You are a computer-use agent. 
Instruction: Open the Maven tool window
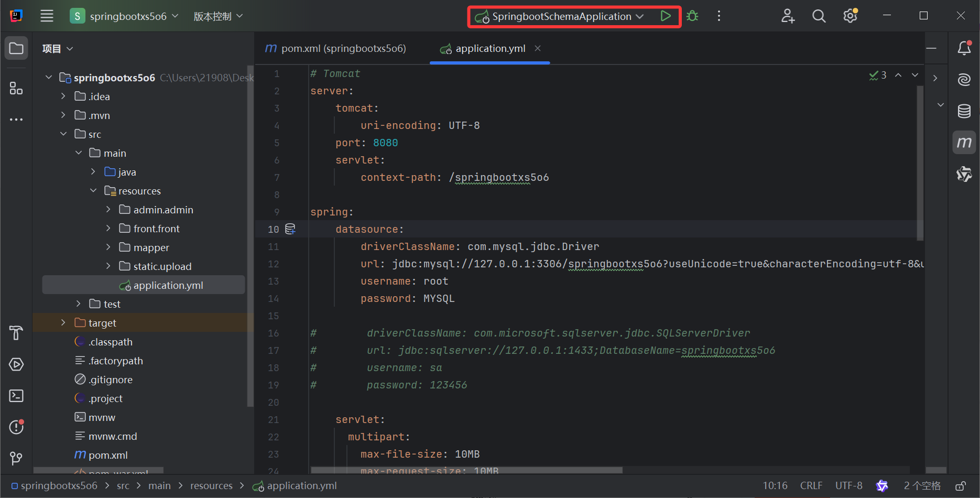(x=964, y=142)
